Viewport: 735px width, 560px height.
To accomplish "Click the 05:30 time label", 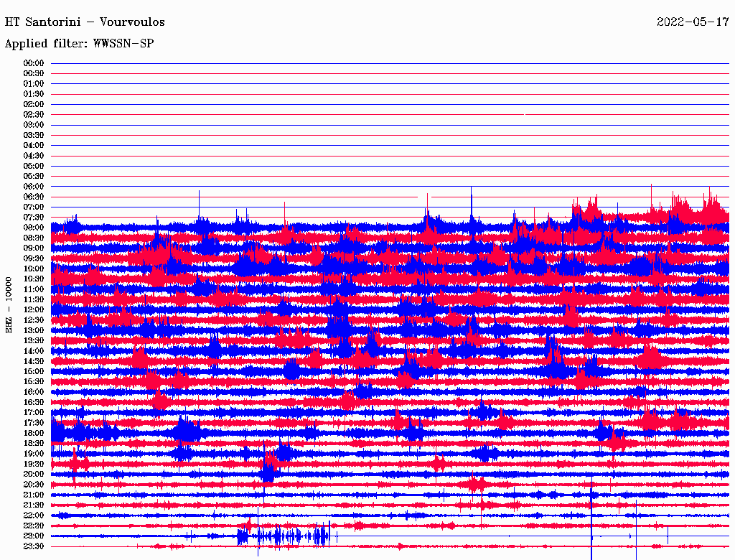I will click(34, 177).
